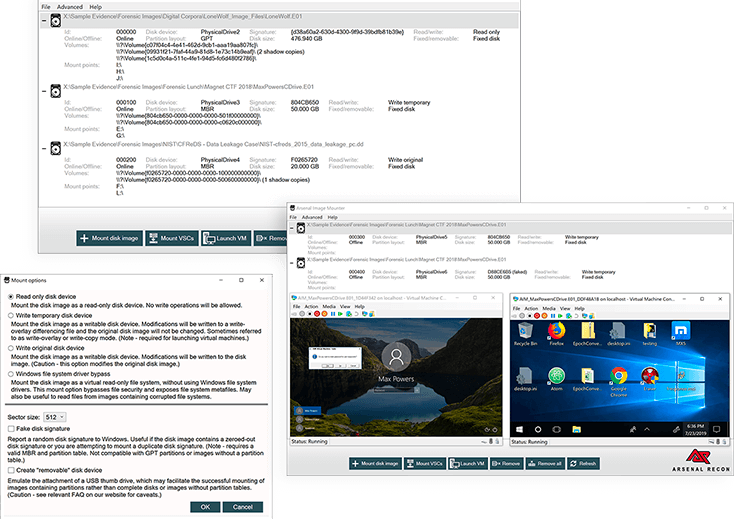Collapse first disk entry in front Arsenal window
The image size is (734, 519).
point(292,228)
